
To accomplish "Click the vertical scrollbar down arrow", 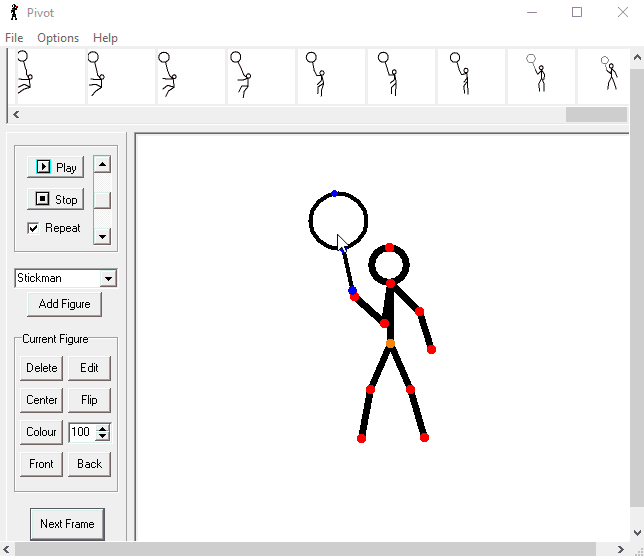I will (x=637, y=533).
